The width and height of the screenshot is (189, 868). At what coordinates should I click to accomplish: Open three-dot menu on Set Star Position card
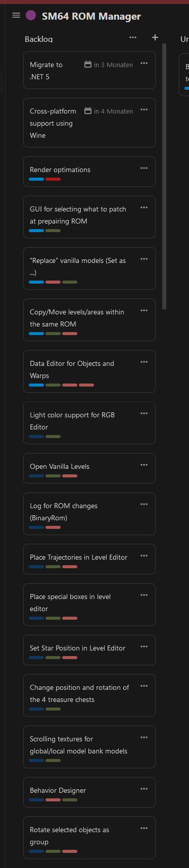point(144,647)
